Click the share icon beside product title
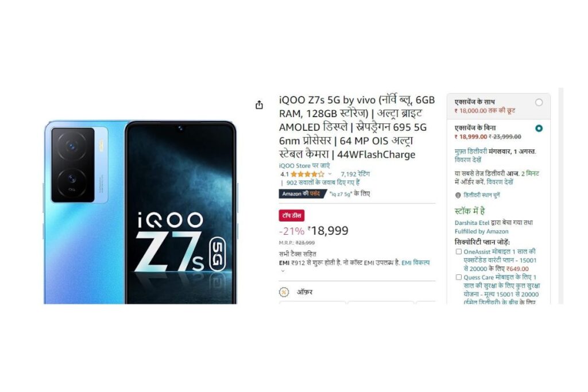 pyautogui.click(x=259, y=105)
